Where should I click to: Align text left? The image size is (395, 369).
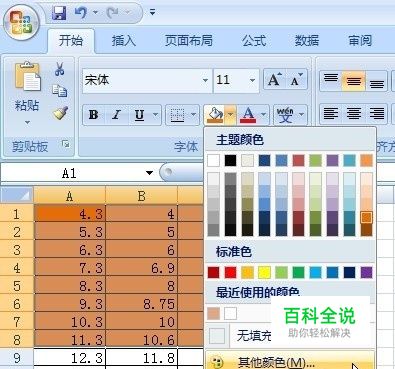[331, 114]
